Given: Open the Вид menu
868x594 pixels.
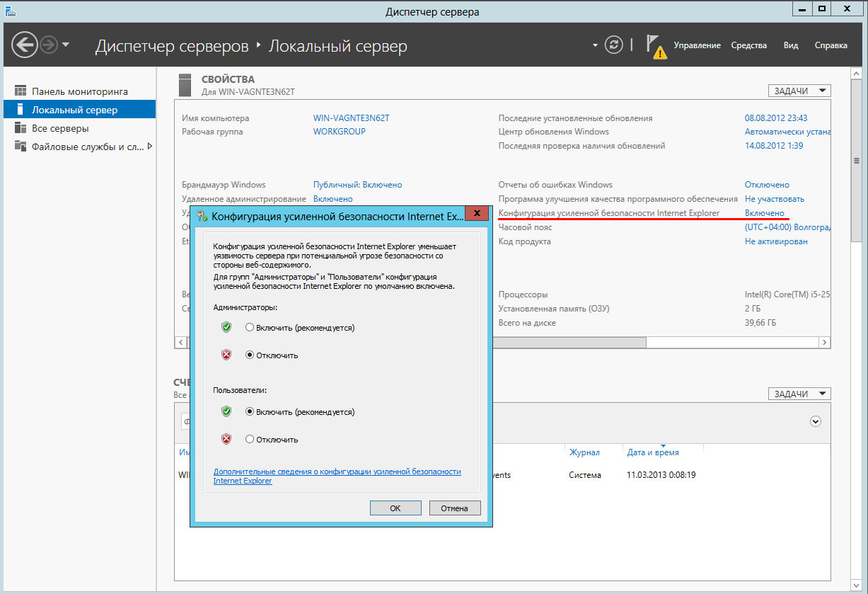Looking at the screenshot, I should 791,45.
